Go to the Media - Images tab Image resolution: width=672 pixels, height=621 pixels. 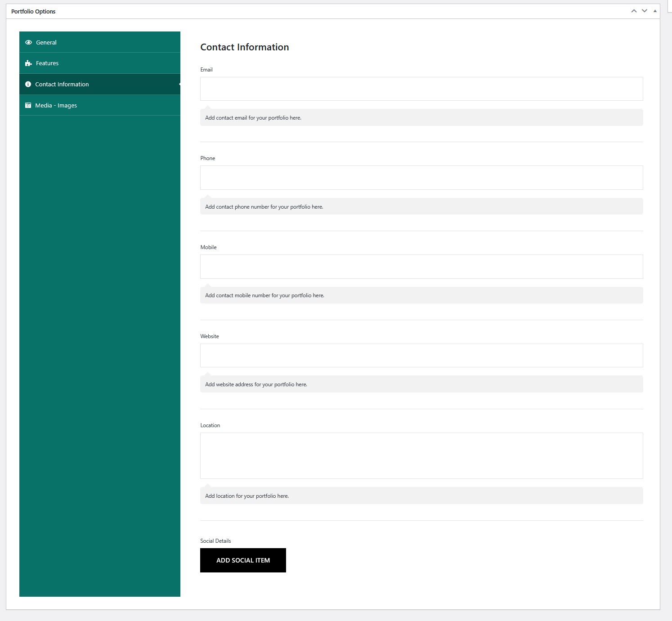[x=56, y=106]
